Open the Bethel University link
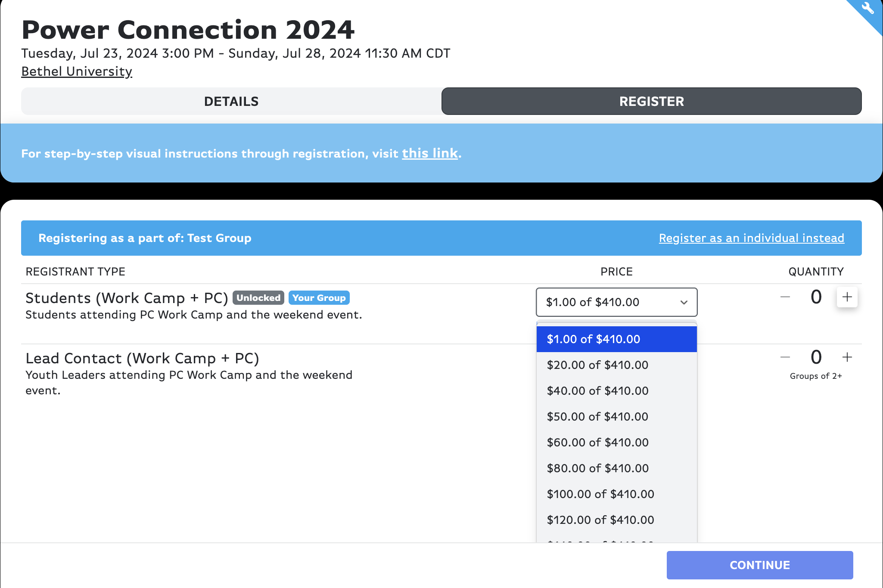This screenshot has height=588, width=883. tap(77, 71)
